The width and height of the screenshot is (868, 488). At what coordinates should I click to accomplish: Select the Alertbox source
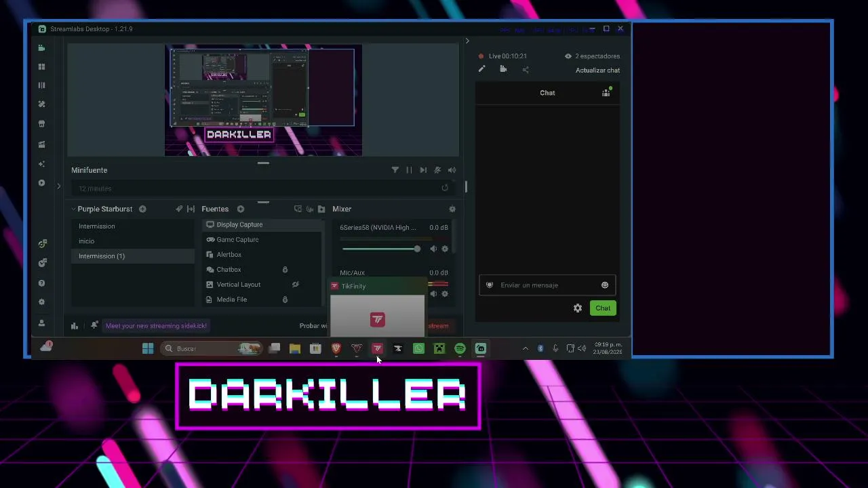coord(262,255)
